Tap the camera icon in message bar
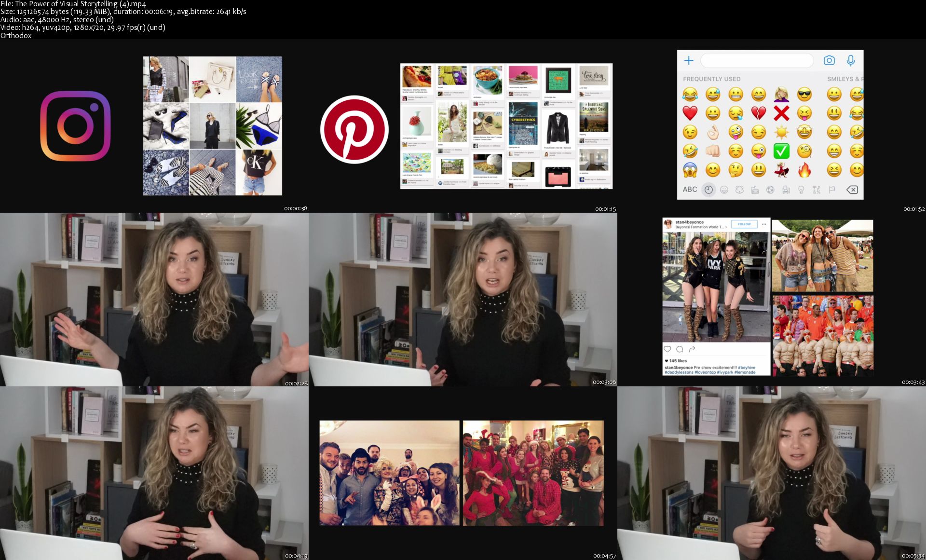Viewport: 926px width, 560px height. (829, 60)
